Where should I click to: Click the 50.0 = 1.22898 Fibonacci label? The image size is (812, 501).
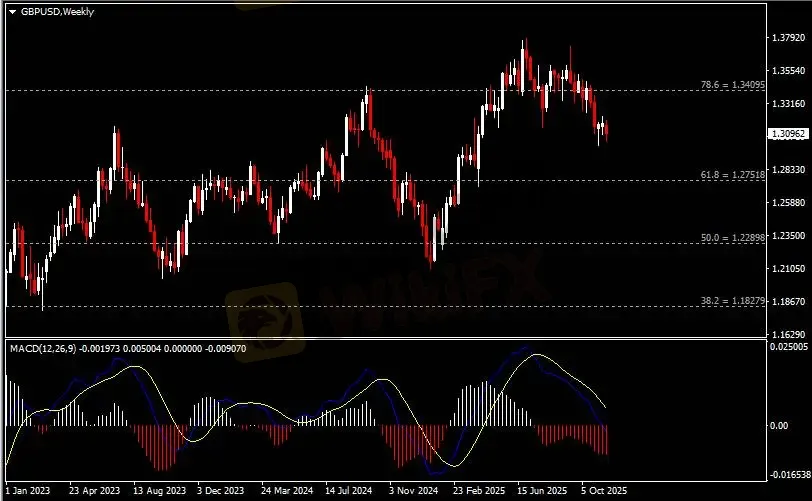pyautogui.click(x=733, y=238)
